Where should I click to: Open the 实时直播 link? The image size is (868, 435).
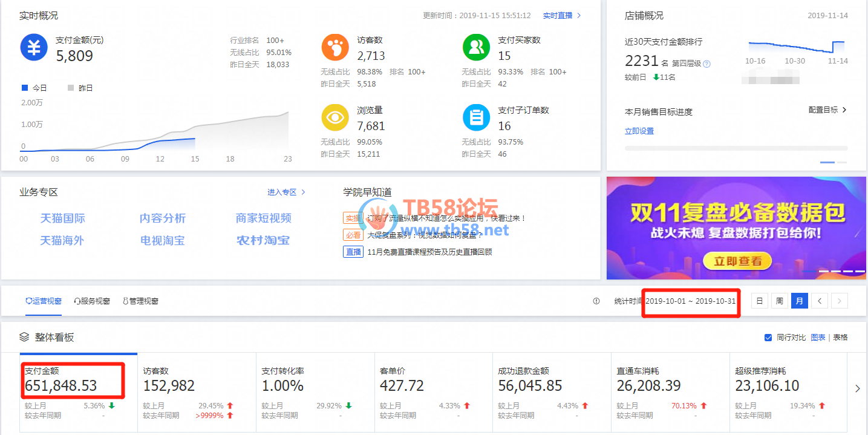[562, 16]
